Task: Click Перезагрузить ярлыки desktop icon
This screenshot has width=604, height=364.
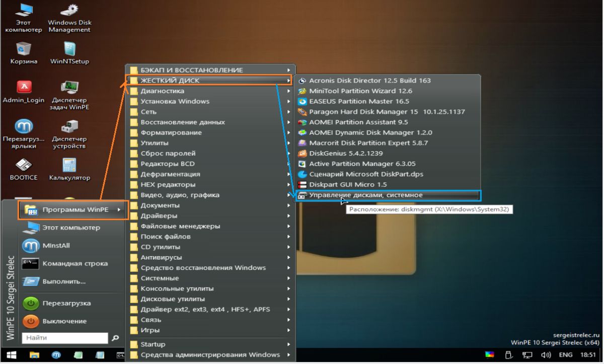Action: [24, 133]
